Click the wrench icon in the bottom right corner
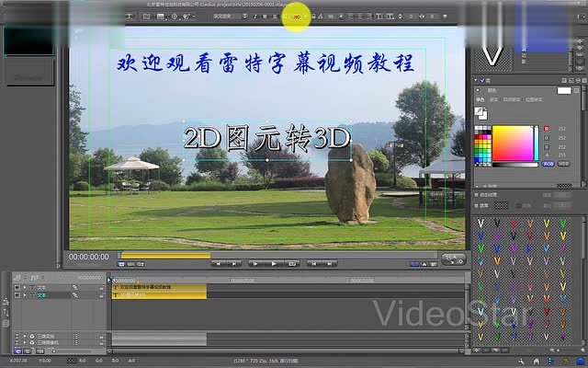The image size is (588, 368). [x=521, y=362]
